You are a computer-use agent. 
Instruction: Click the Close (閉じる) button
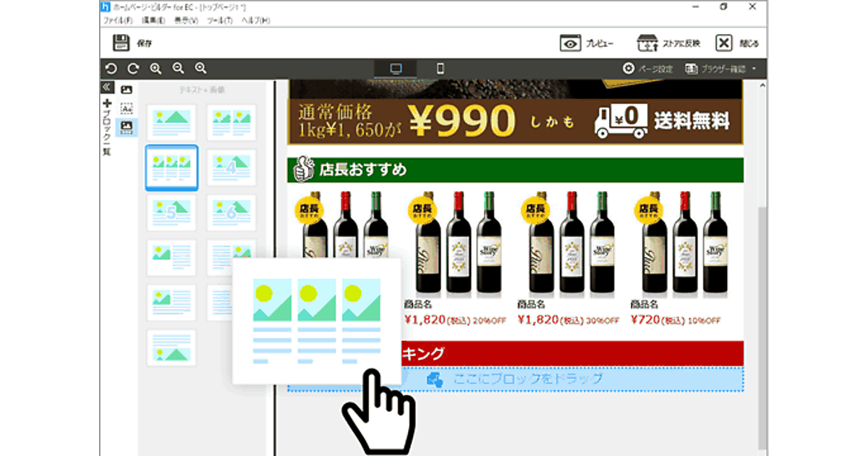click(x=725, y=43)
